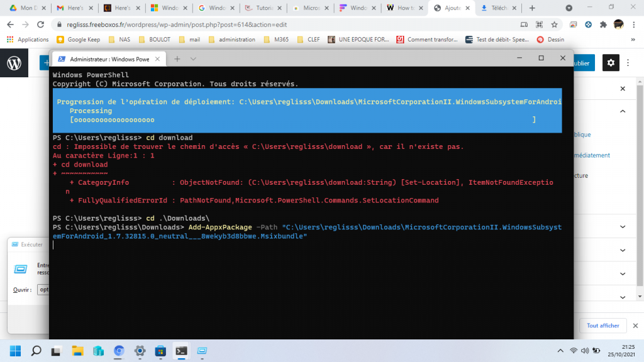Open the Google Keep bookmark
This screenshot has height=362, width=644.
(x=80, y=39)
